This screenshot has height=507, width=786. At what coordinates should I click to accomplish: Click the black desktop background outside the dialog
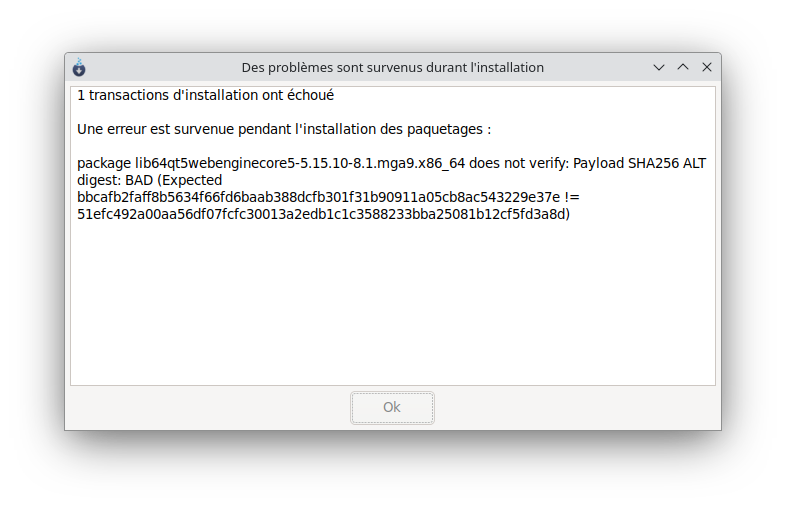click(x=392, y=470)
